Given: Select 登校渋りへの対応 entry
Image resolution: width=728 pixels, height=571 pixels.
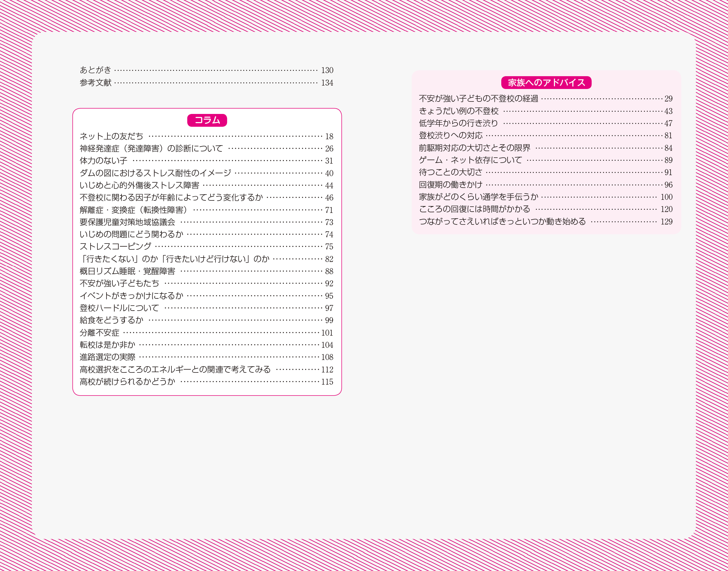Looking at the screenshot, I should tap(546, 135).
